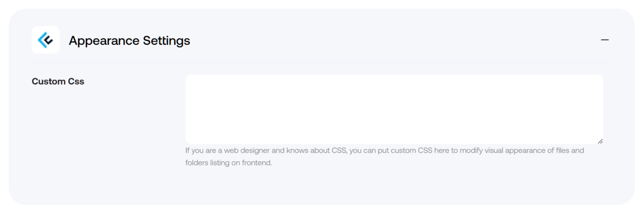Click the Custom Css field label
Screen dimensions: 644x217
(58, 81)
